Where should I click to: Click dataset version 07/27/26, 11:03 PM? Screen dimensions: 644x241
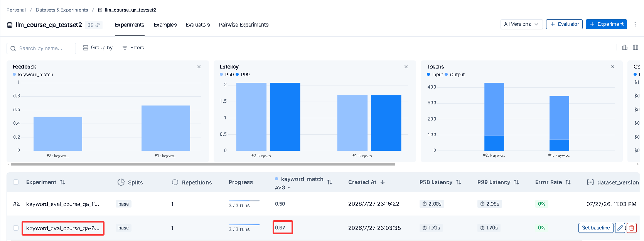[x=611, y=204]
